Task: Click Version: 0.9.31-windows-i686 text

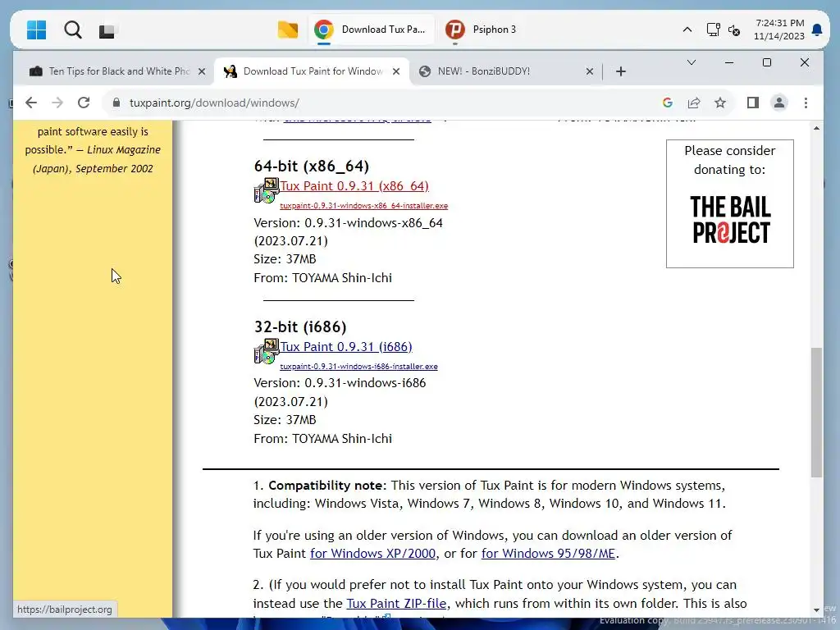Action: coord(340,383)
